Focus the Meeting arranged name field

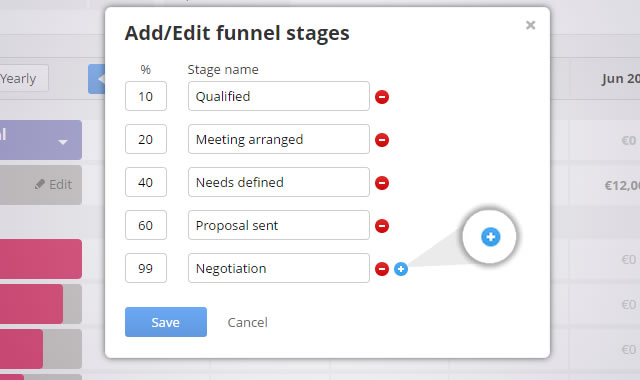(279, 139)
